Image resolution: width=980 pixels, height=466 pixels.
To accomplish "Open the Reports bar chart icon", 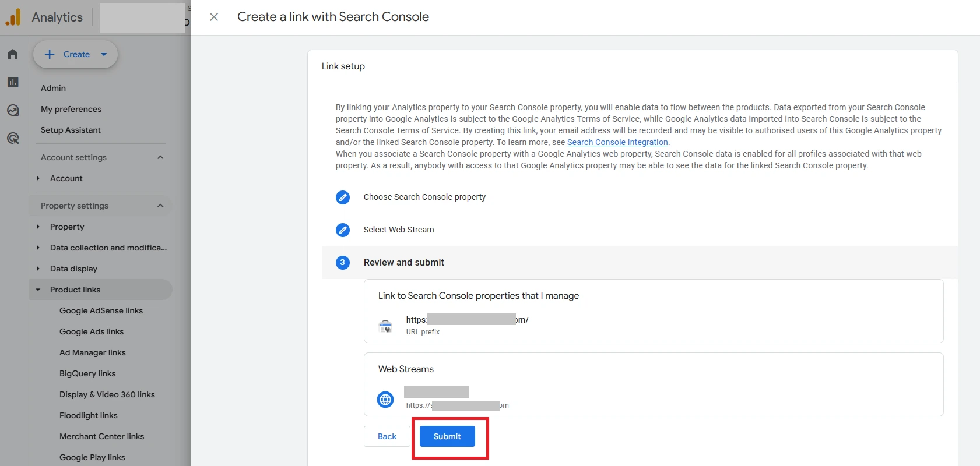I will [13, 82].
